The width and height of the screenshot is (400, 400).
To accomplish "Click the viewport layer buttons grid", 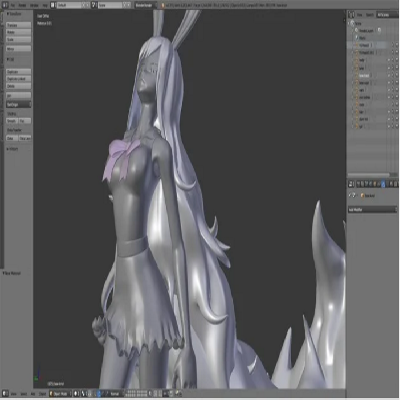I will tap(137, 394).
